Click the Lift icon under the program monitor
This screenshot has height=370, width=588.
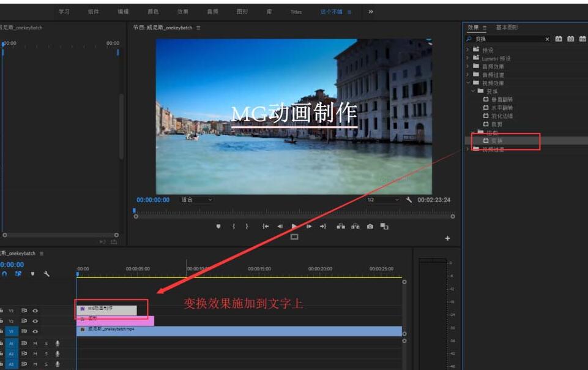coord(341,225)
